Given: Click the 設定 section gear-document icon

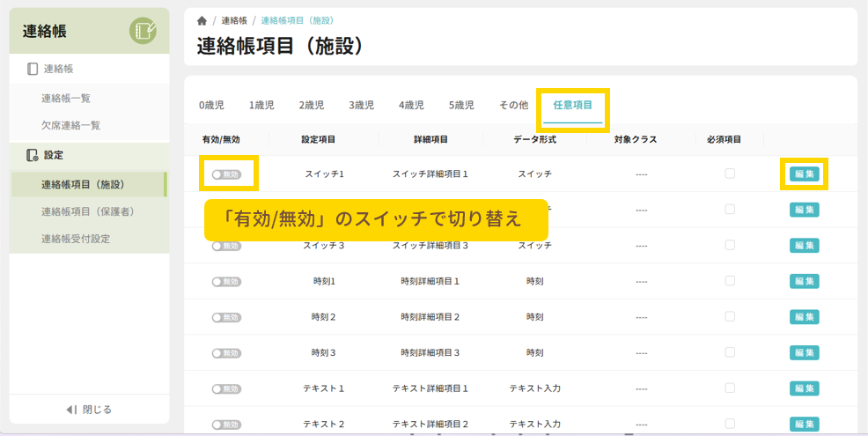Looking at the screenshot, I should [x=33, y=155].
